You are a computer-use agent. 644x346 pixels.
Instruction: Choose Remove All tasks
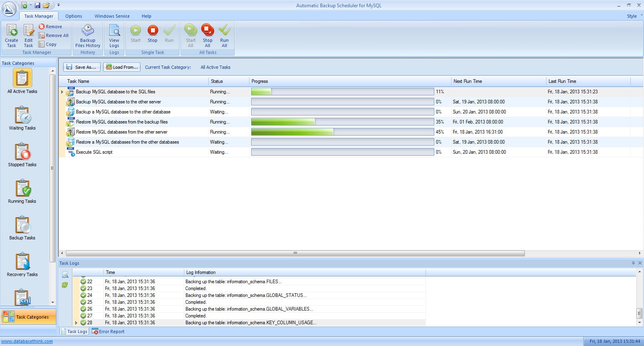point(54,35)
